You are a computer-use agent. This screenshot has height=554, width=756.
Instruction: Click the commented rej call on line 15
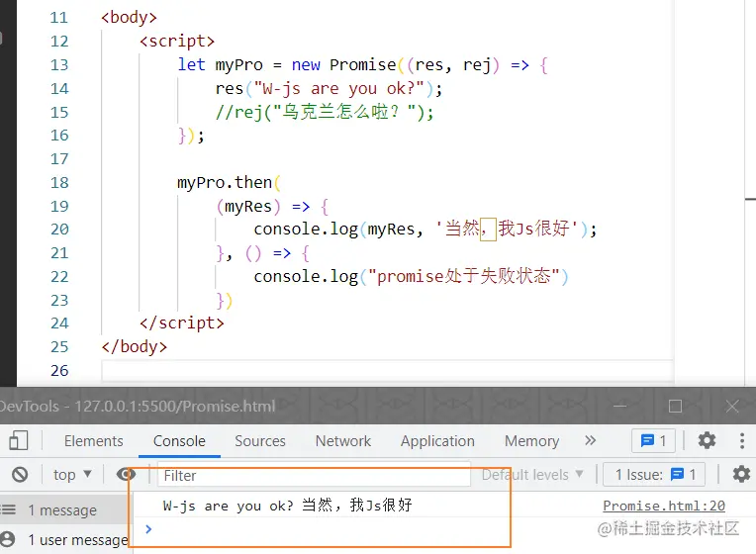[325, 113]
